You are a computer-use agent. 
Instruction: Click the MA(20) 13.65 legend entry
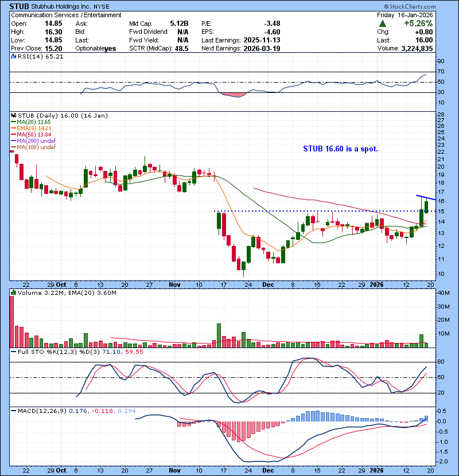[x=30, y=122]
